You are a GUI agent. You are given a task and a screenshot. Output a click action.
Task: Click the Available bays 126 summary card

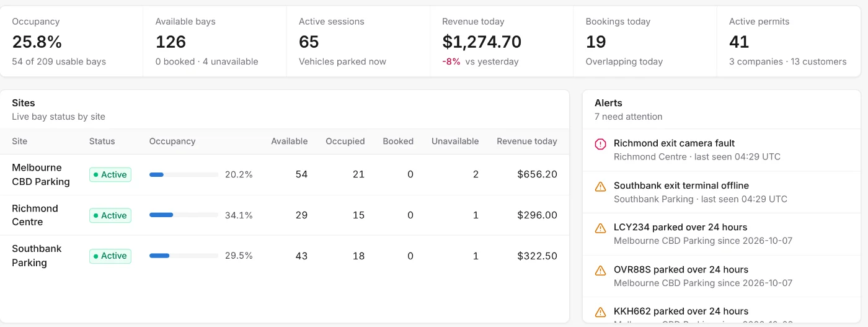[215, 42]
